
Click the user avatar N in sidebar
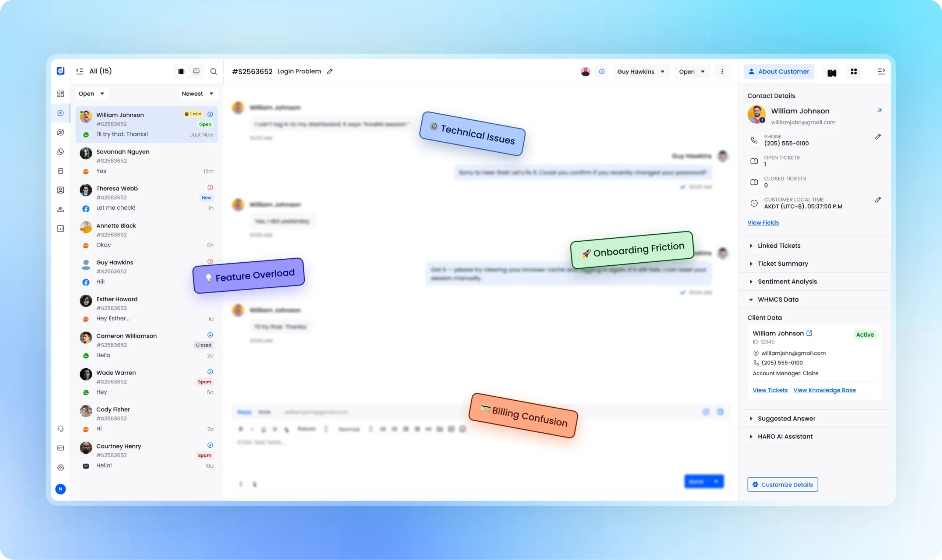pos(60,489)
